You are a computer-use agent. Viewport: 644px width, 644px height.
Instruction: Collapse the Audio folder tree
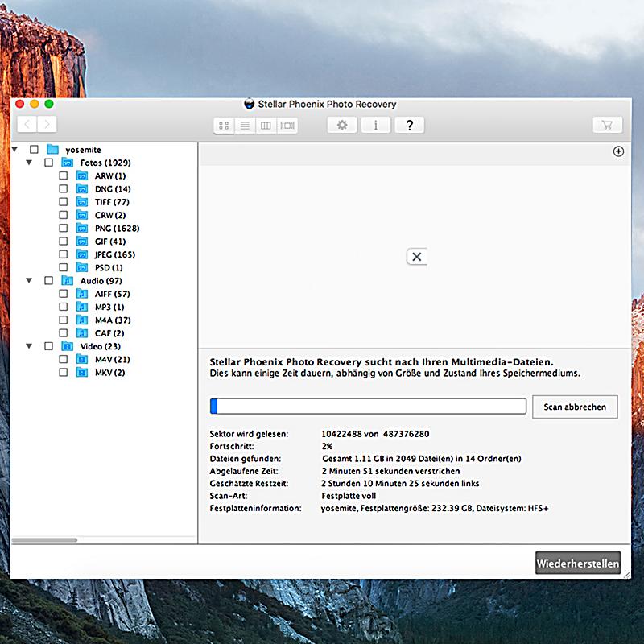[x=29, y=280]
